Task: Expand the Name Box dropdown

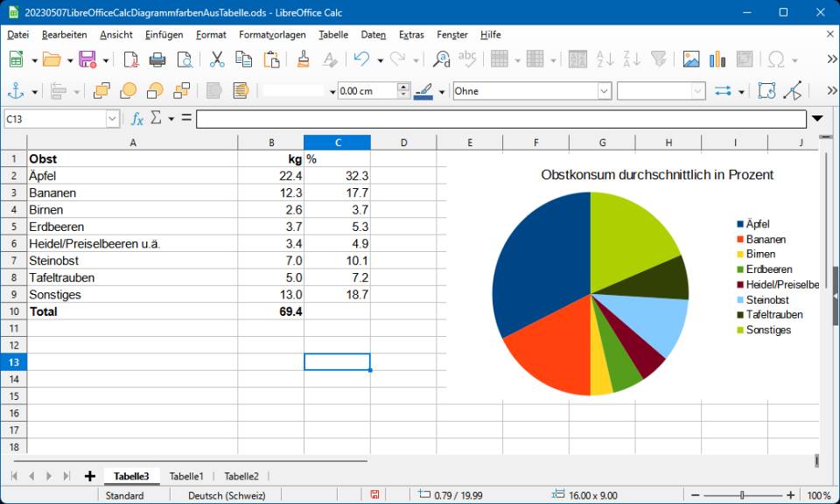Action: point(111,117)
